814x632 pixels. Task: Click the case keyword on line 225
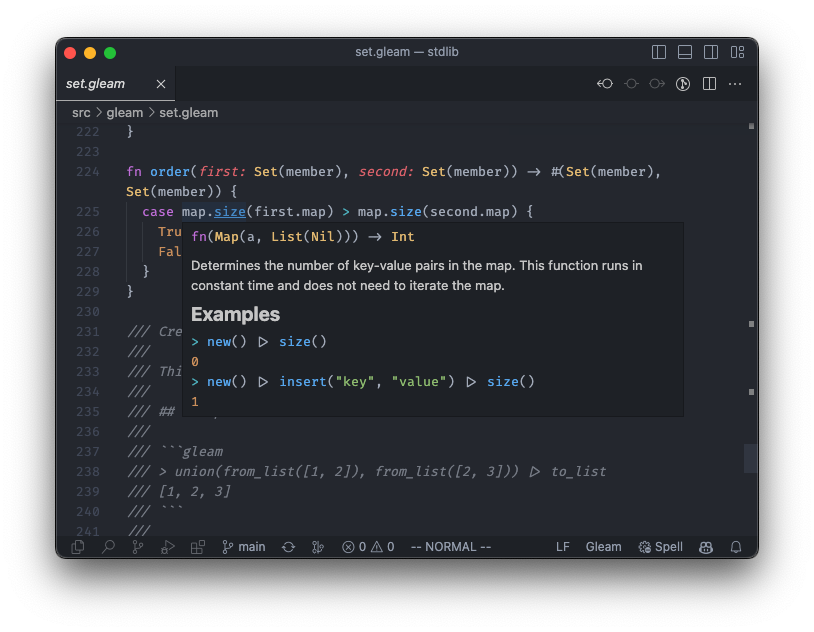tap(158, 212)
